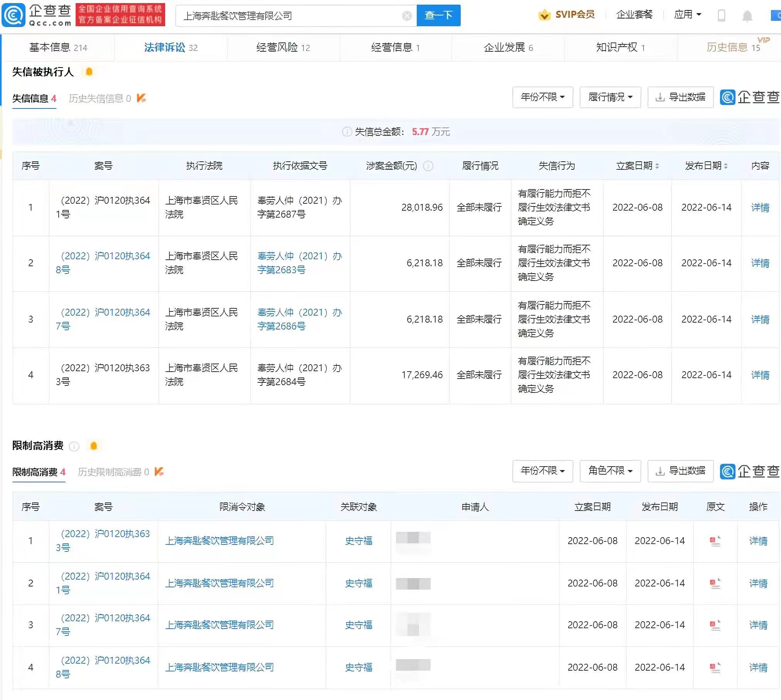Open 详情 for 限制高消费 row 4
The height and width of the screenshot is (700, 781).
[758, 668]
